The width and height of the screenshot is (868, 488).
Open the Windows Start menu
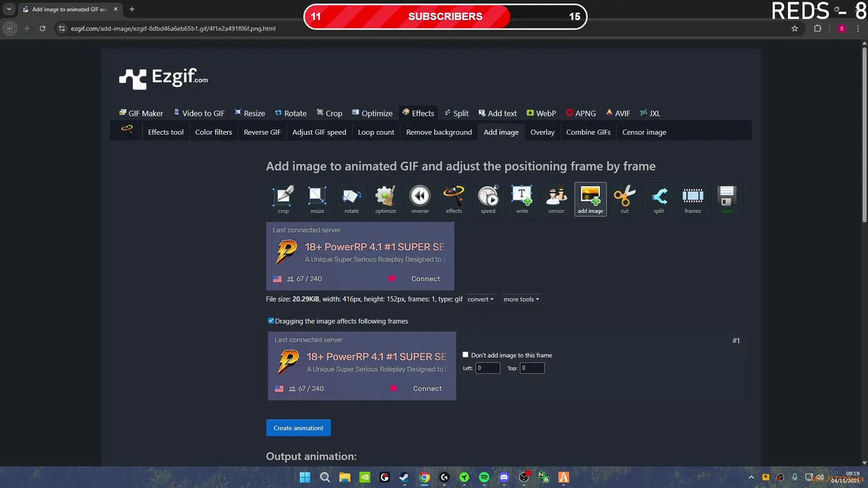pyautogui.click(x=305, y=477)
